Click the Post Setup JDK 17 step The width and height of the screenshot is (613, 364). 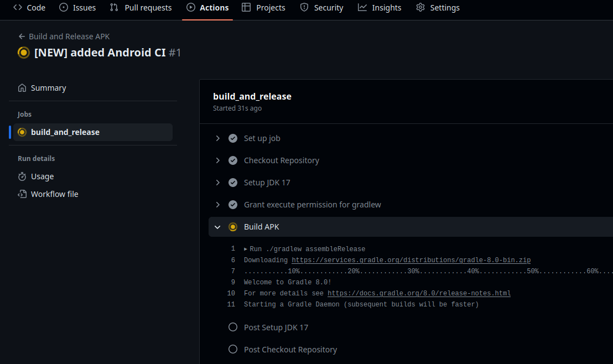(276, 327)
